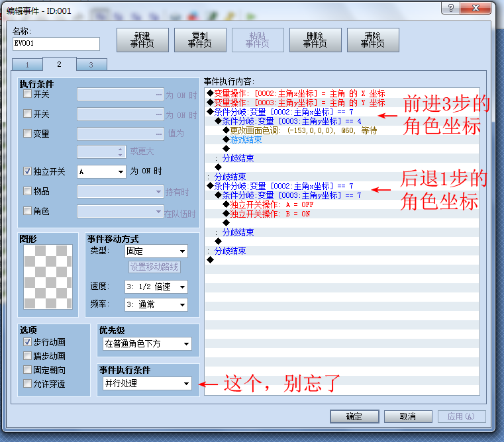Click the 名称 field containing EV001
The height and width of the screenshot is (442, 504).
point(56,44)
